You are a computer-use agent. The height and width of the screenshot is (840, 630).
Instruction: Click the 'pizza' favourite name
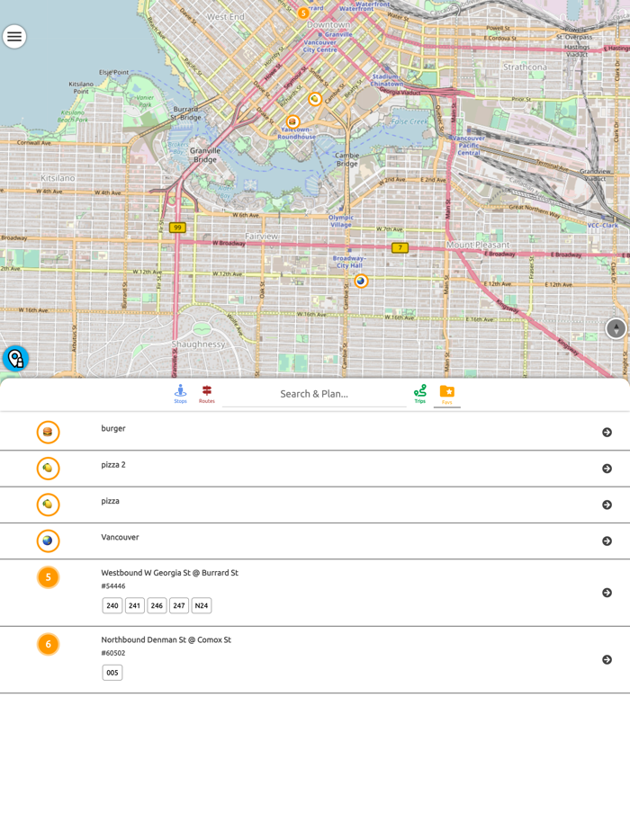coord(110,501)
